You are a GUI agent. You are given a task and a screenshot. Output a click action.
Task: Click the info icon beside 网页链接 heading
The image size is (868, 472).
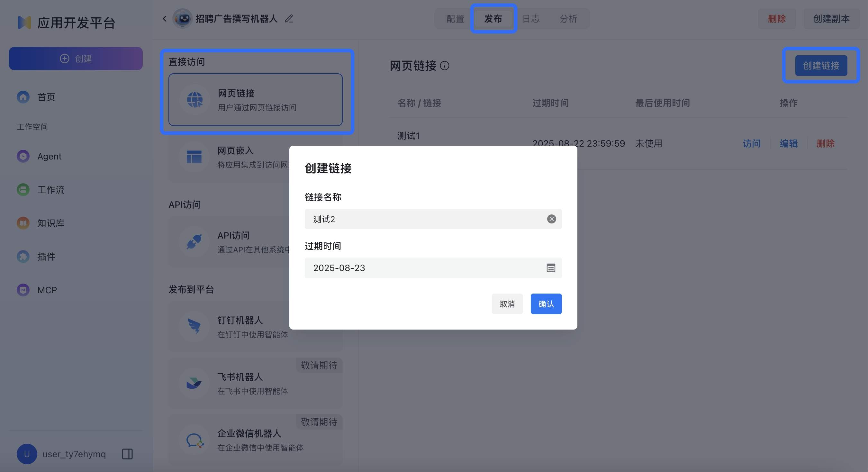(446, 66)
